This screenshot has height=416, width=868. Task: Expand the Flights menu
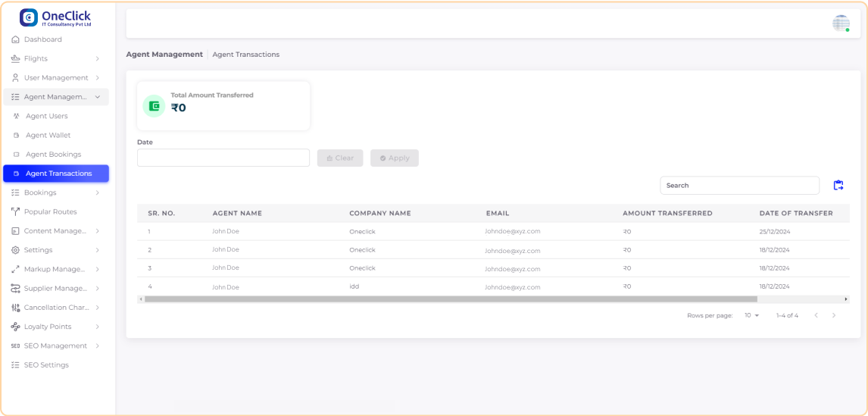pos(98,59)
